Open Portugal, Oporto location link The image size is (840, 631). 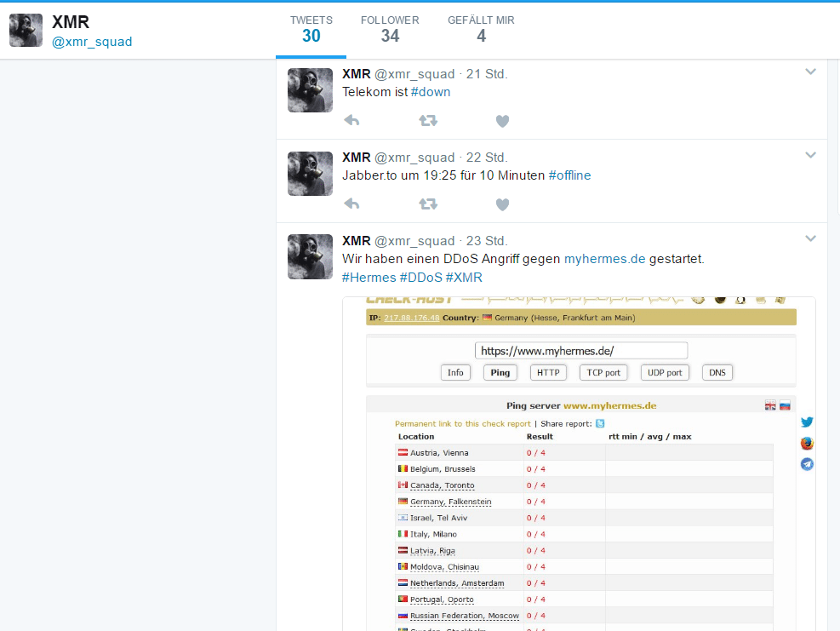[442, 599]
